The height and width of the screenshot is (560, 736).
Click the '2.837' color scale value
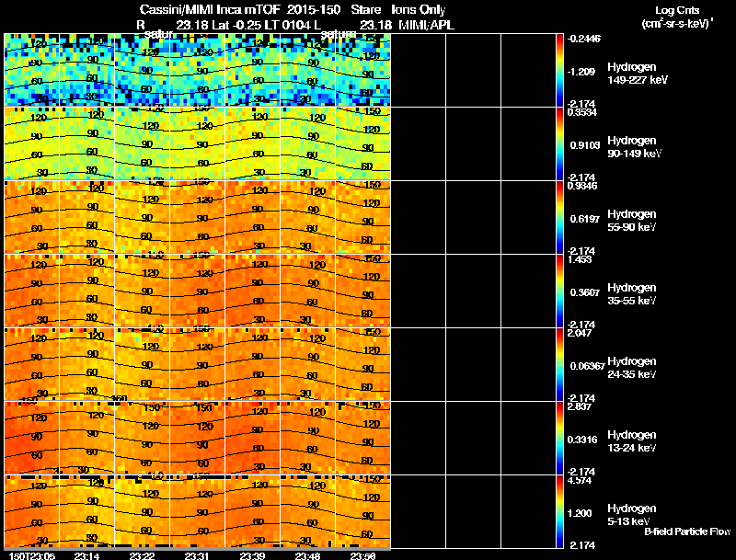click(580, 407)
